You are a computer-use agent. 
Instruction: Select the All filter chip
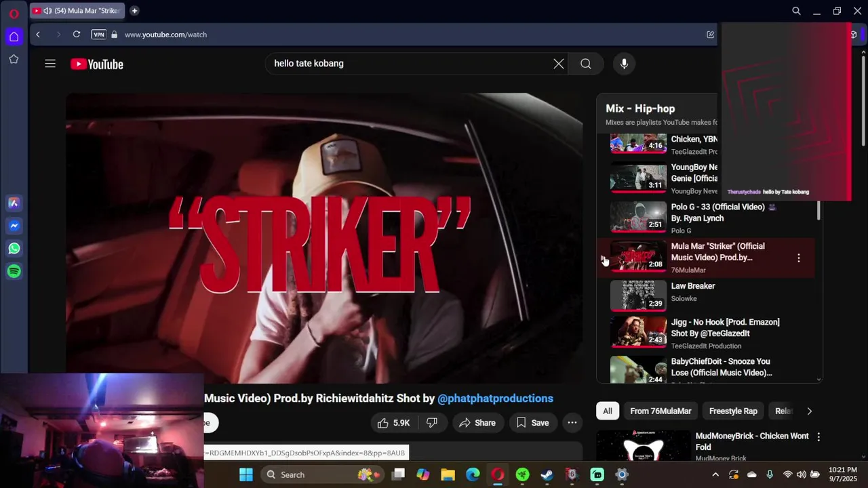(608, 411)
